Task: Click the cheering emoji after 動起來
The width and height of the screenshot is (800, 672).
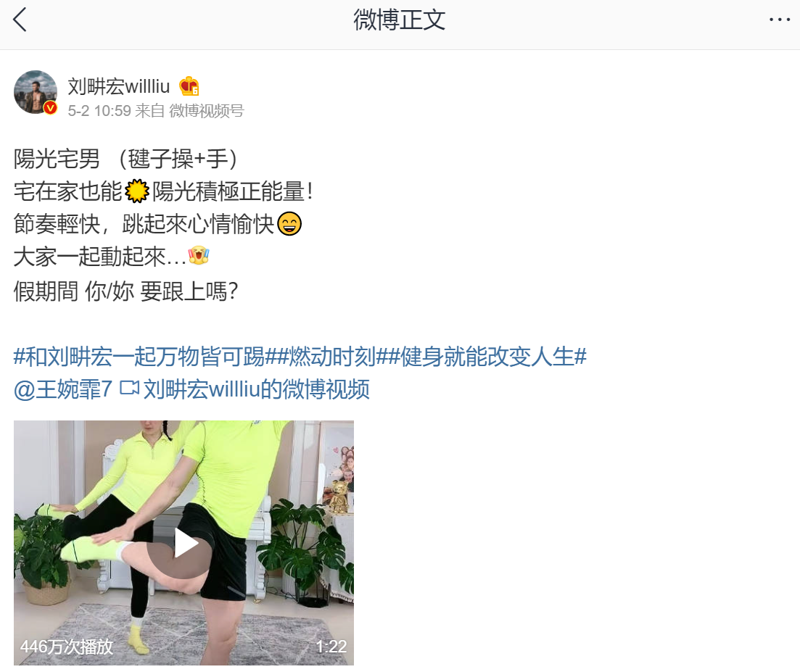Action: click(199, 255)
